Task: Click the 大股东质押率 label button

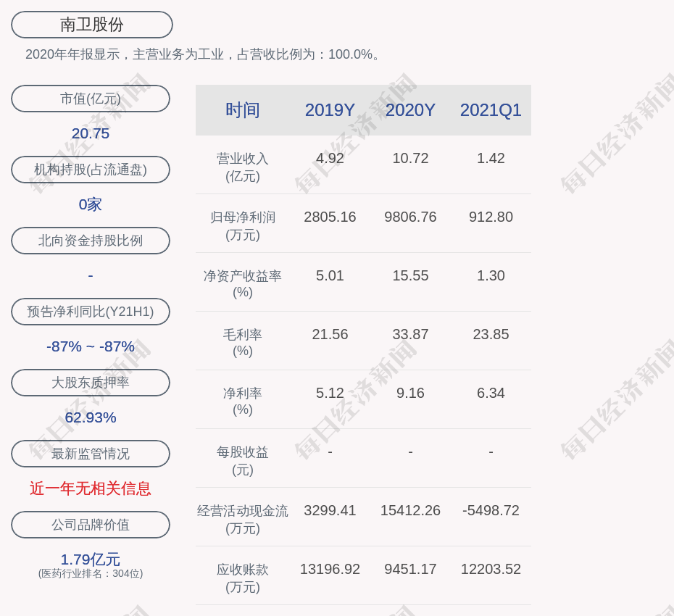Action: point(91,383)
